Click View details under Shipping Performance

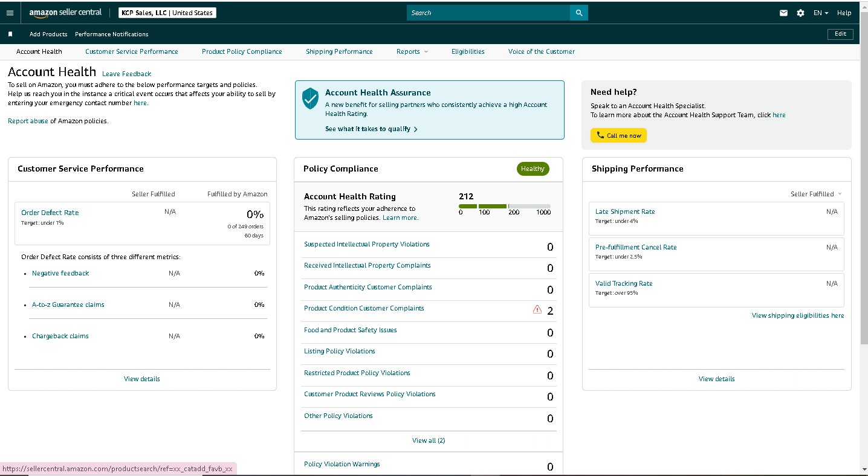tap(717, 379)
